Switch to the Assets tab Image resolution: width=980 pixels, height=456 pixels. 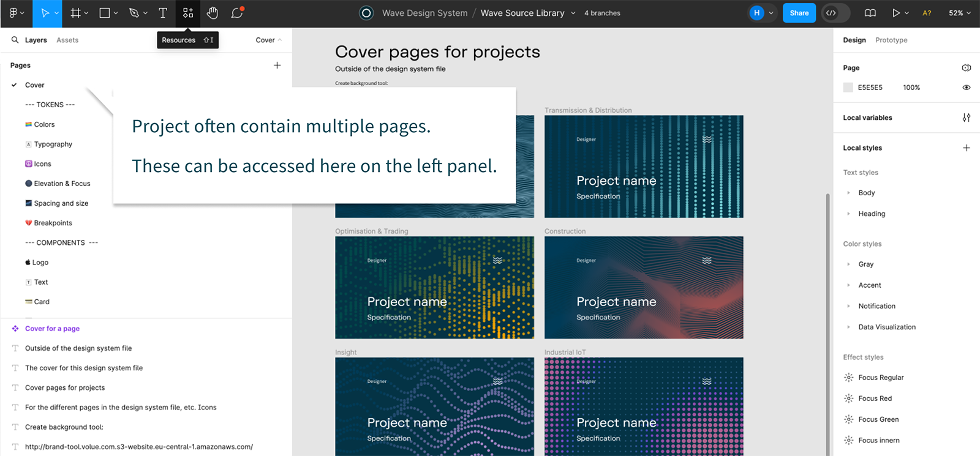67,40
